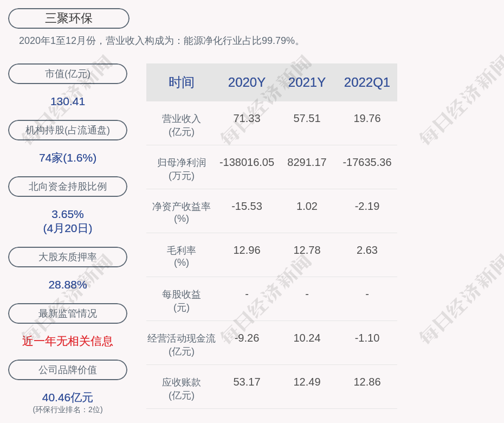Viewport: 504px width, 423px height.
Task: Click the 机构持股(占流通盘) label
Action: pos(68,130)
